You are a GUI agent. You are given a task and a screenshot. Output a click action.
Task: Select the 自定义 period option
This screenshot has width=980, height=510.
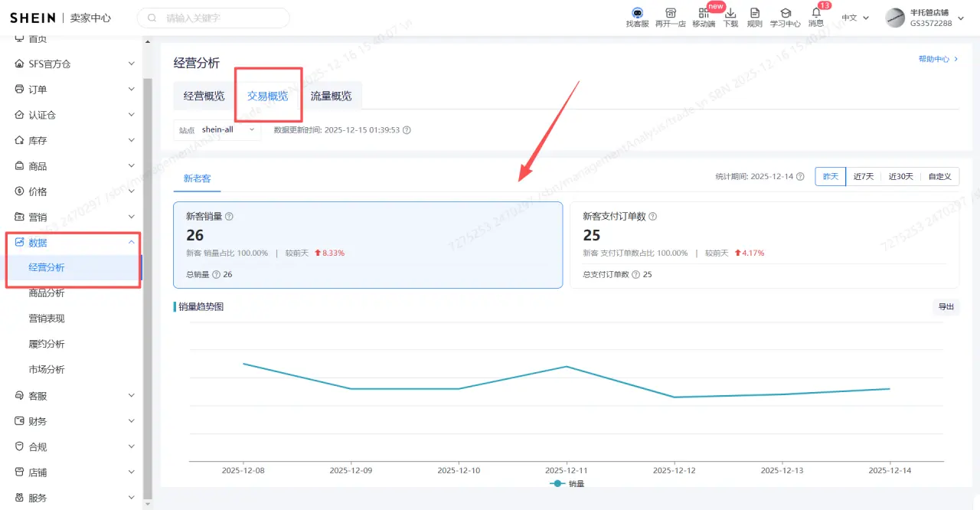[939, 176]
